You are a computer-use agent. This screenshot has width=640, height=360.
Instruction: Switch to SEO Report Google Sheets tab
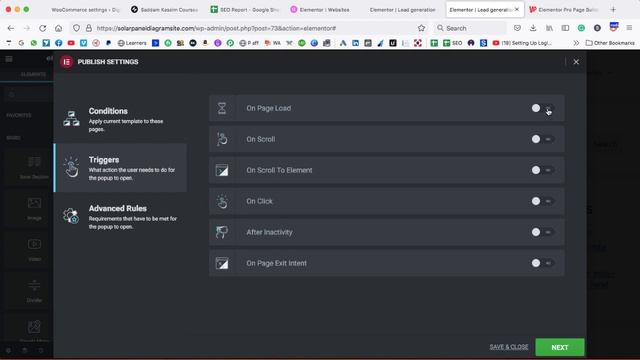[245, 9]
